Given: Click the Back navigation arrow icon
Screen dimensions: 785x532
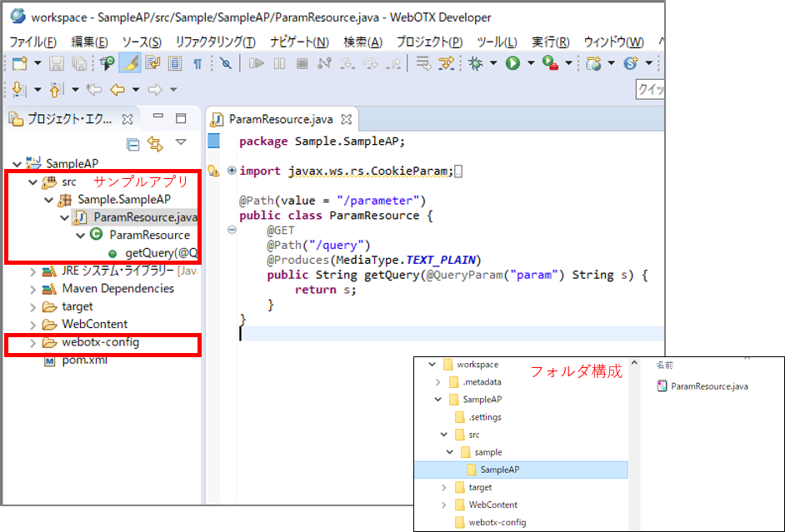Looking at the screenshot, I should [x=117, y=89].
